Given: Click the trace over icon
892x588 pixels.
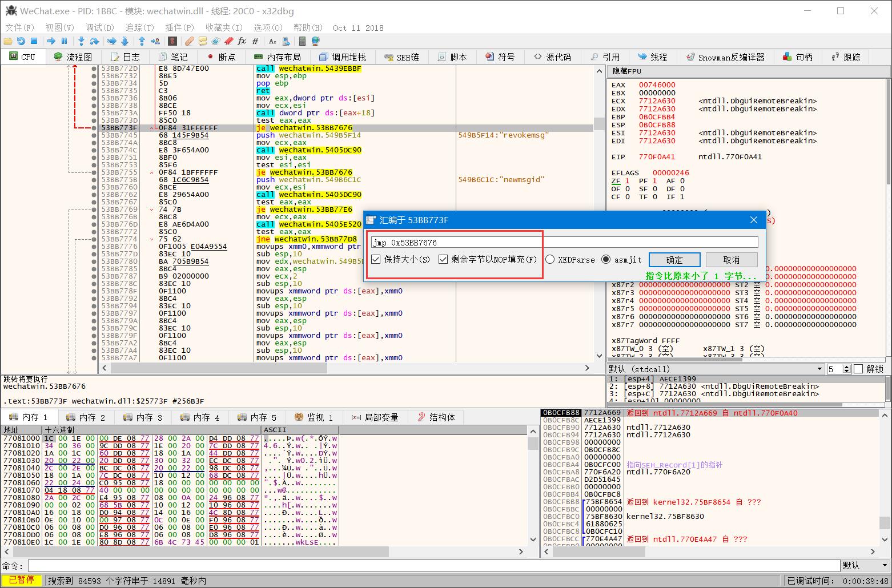Looking at the screenshot, I should pos(124,41).
